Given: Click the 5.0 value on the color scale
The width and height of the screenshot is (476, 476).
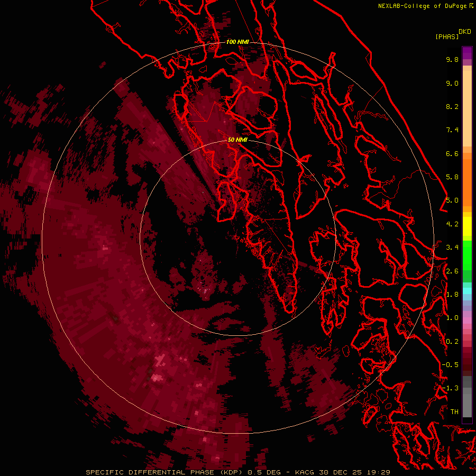Looking at the screenshot, I should tap(452, 200).
